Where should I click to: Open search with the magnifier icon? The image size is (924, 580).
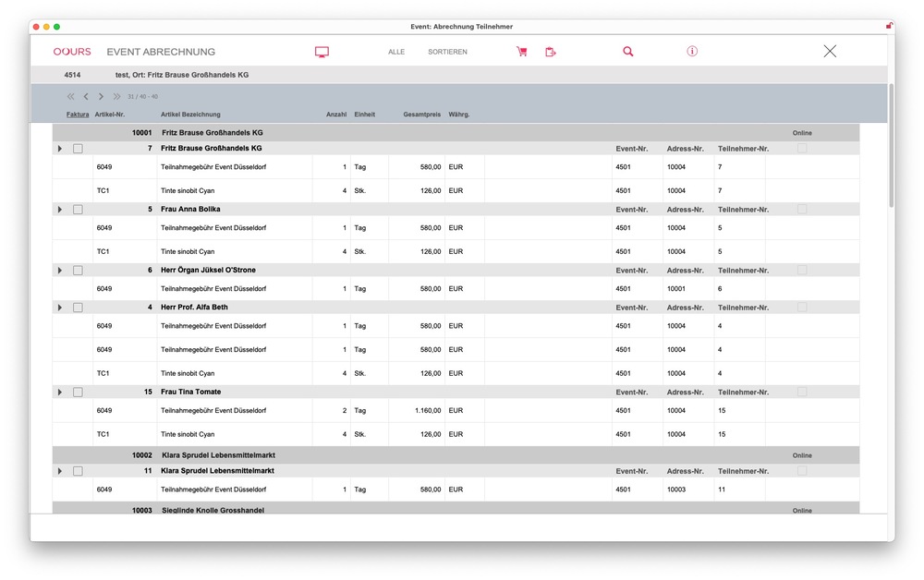tap(628, 52)
